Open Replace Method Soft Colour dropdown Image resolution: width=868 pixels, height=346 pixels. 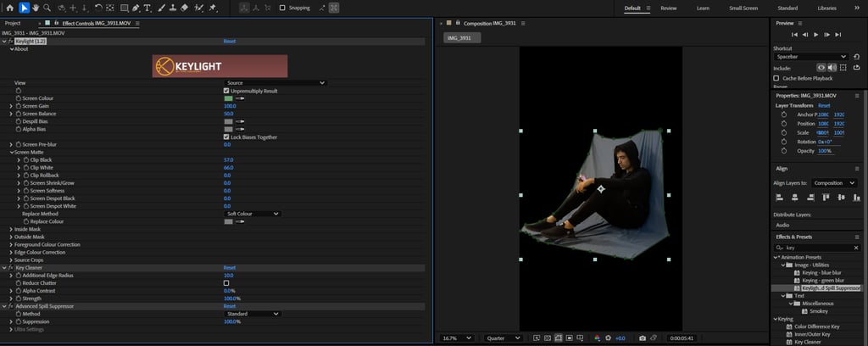[x=253, y=214]
